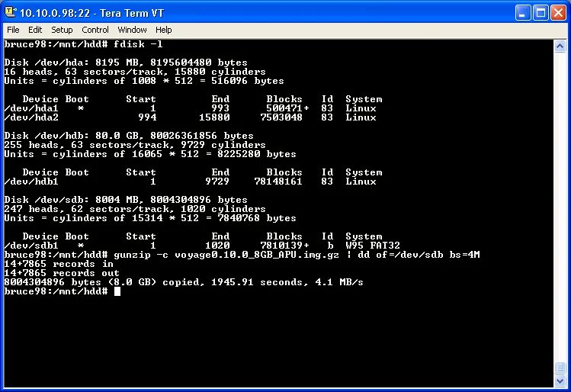This screenshot has width=571, height=392.
Task: Maximize the Tera Term window
Action: 541,13
